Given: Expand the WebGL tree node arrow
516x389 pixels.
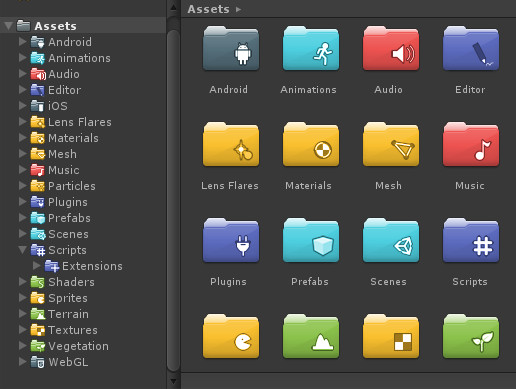Looking at the screenshot, I should click(23, 362).
